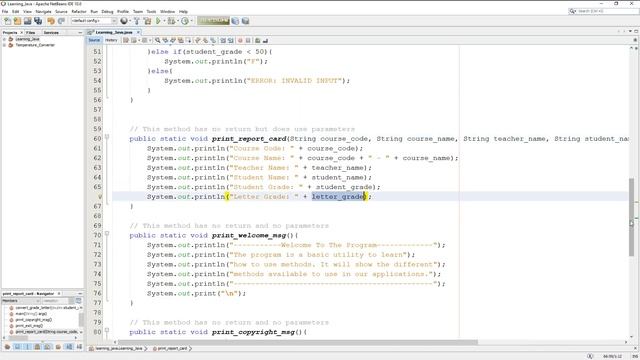Click Find Previous Occurrence icon in editor toolbar
Screen dimensions: 640x360
pyautogui.click(x=165, y=40)
